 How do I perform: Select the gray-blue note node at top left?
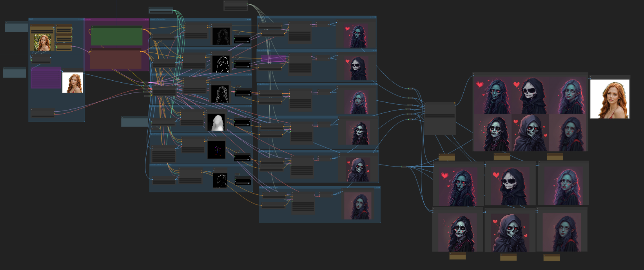point(16,27)
